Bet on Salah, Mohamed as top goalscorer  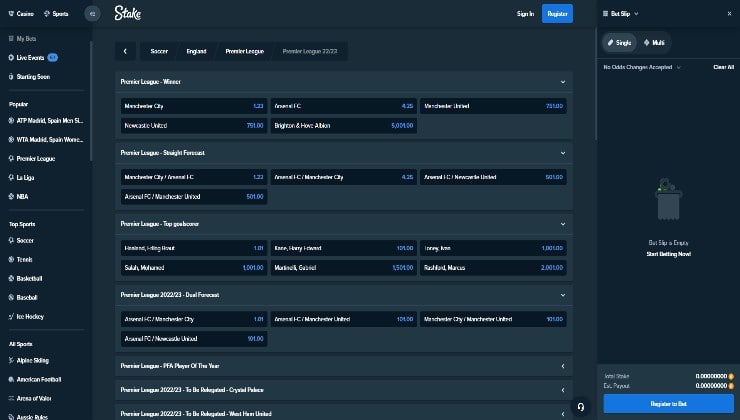[x=194, y=268]
